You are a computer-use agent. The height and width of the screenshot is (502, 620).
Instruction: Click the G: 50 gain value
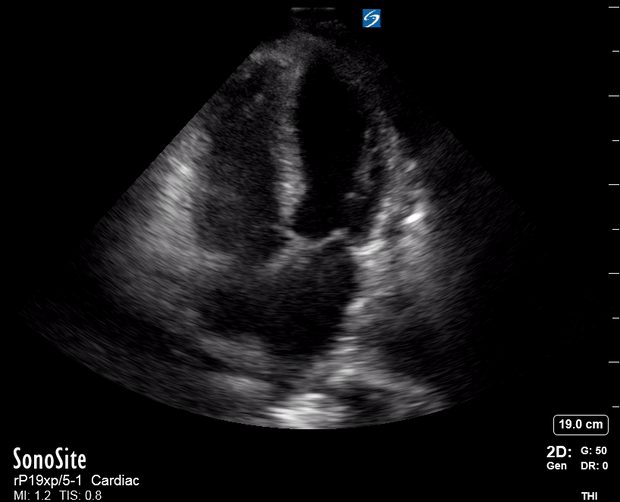point(594,451)
